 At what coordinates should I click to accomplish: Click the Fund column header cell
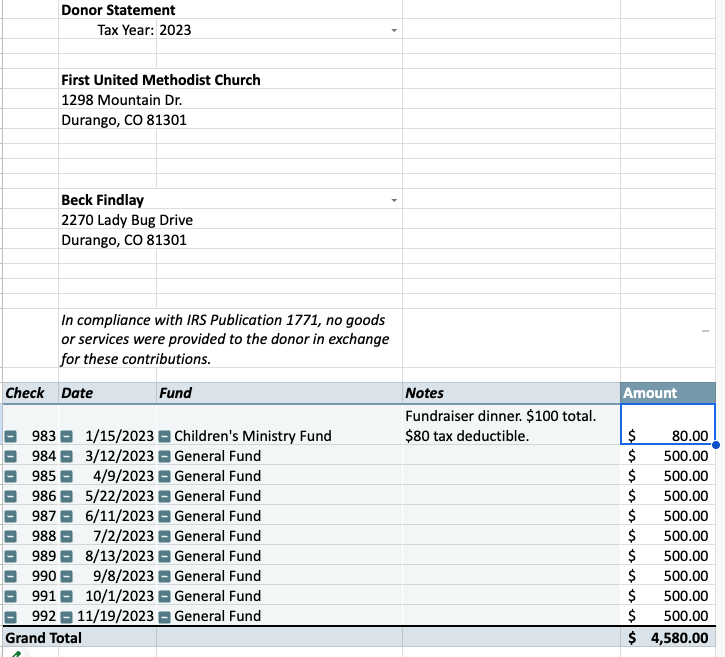click(x=278, y=393)
